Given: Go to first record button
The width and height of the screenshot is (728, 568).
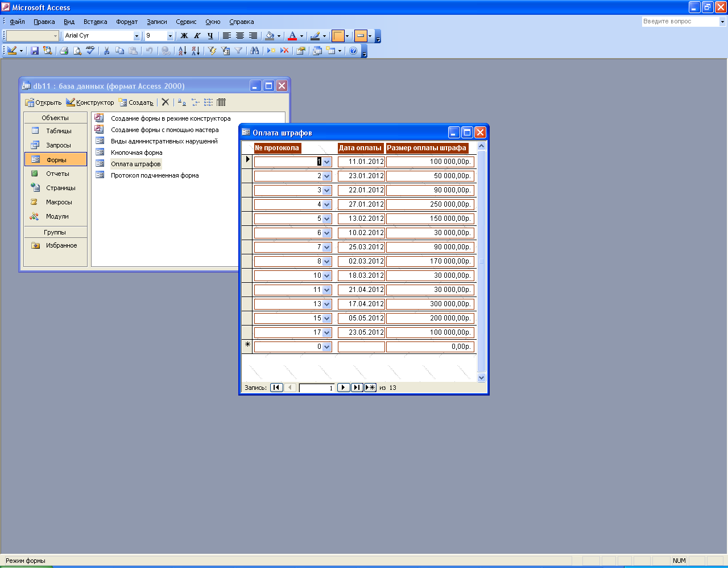Looking at the screenshot, I should pyautogui.click(x=276, y=388).
